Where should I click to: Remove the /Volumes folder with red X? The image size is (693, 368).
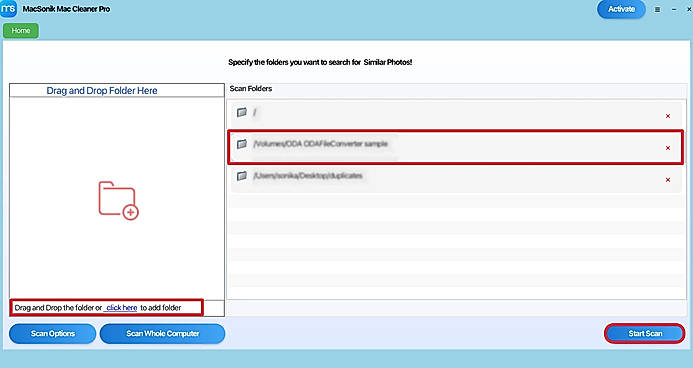(x=668, y=148)
